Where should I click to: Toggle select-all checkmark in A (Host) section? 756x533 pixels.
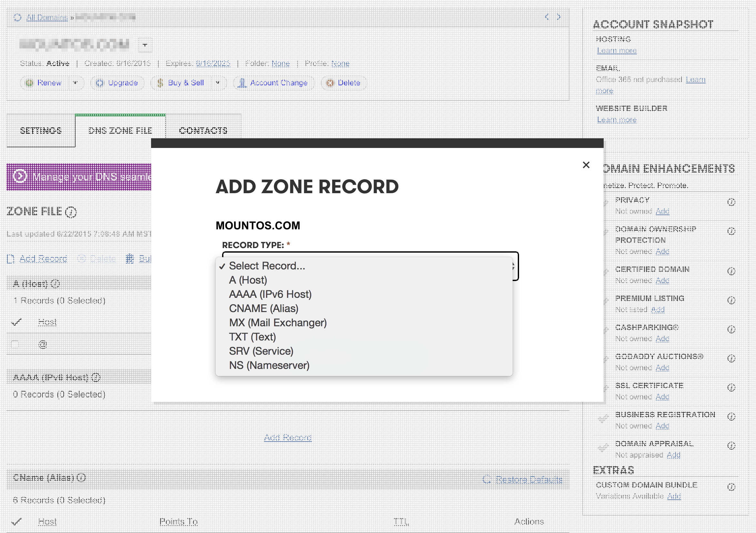[16, 322]
